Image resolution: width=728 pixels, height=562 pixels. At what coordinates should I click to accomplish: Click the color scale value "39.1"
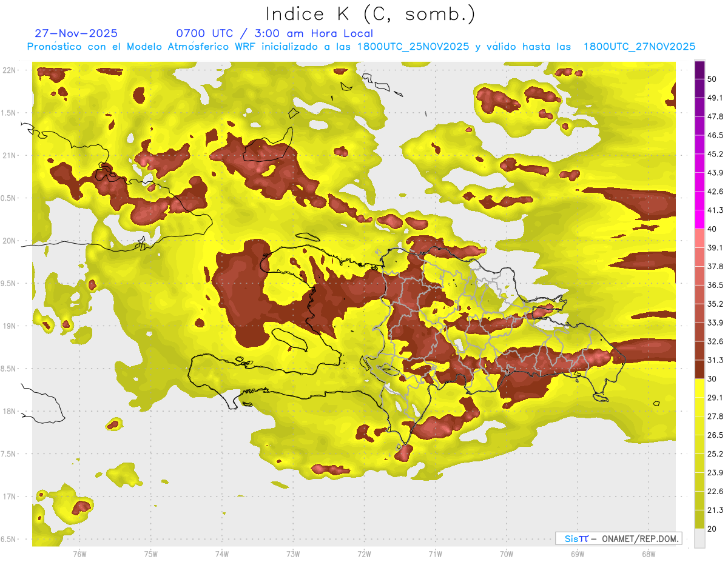[715, 247]
